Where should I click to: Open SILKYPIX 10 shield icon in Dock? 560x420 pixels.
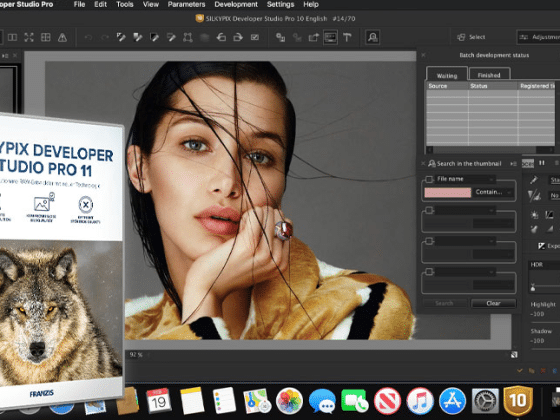[x=518, y=400]
